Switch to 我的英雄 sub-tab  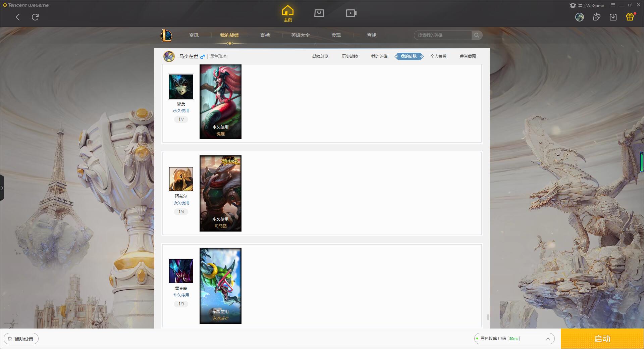379,56
